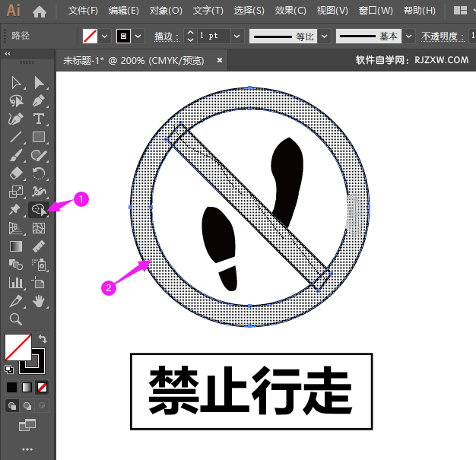Select the Puppet Warp pin tool
The image size is (476, 460).
click(14, 210)
